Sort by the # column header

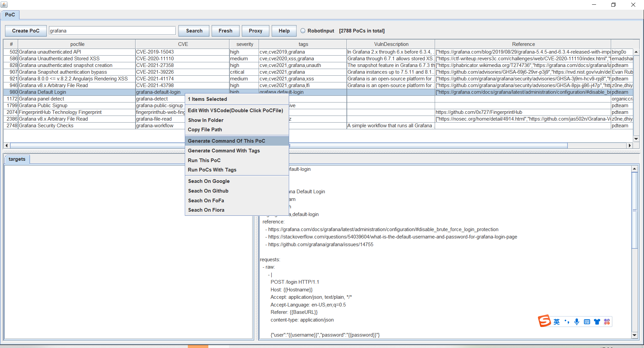pos(11,44)
